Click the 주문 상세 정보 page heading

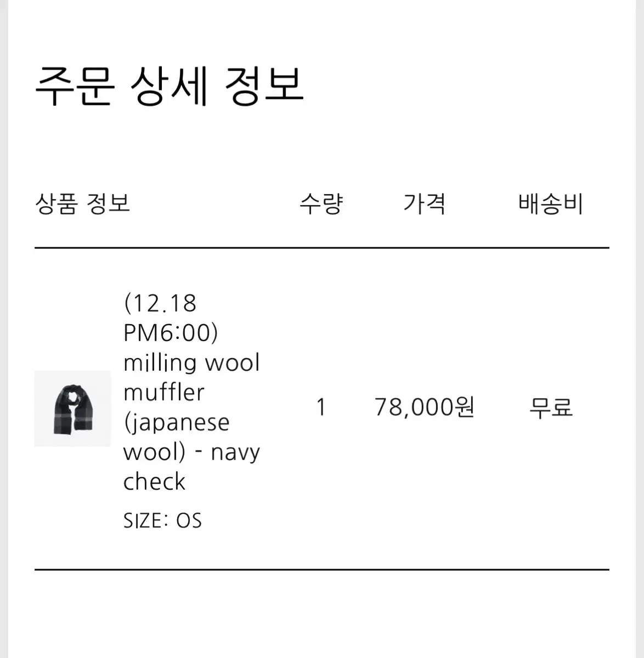point(169,86)
